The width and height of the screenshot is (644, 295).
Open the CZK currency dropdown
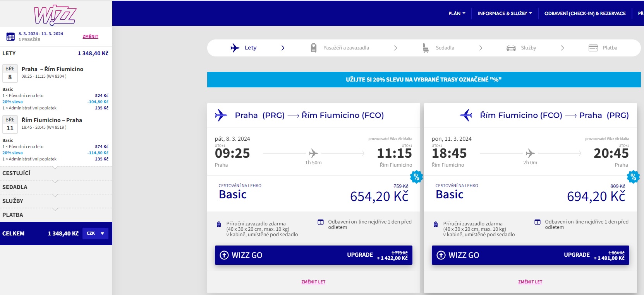(x=95, y=233)
